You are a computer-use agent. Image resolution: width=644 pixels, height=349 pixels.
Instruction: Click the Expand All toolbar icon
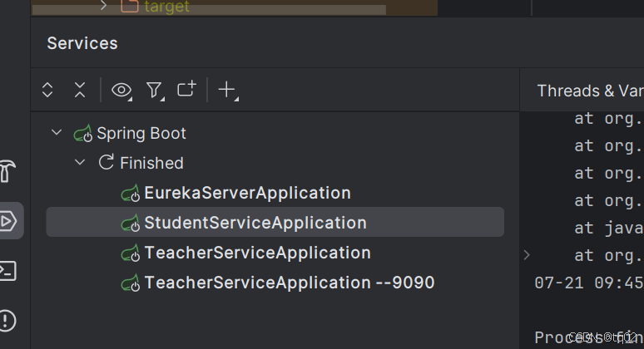(x=47, y=90)
